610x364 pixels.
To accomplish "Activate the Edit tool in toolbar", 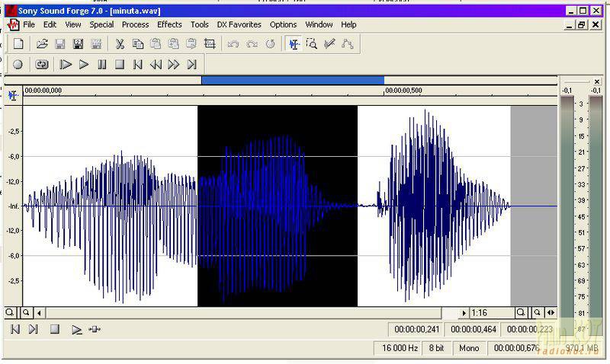I will tap(294, 44).
